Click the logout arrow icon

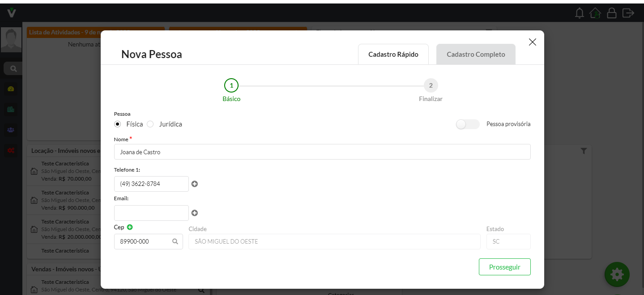tap(628, 13)
